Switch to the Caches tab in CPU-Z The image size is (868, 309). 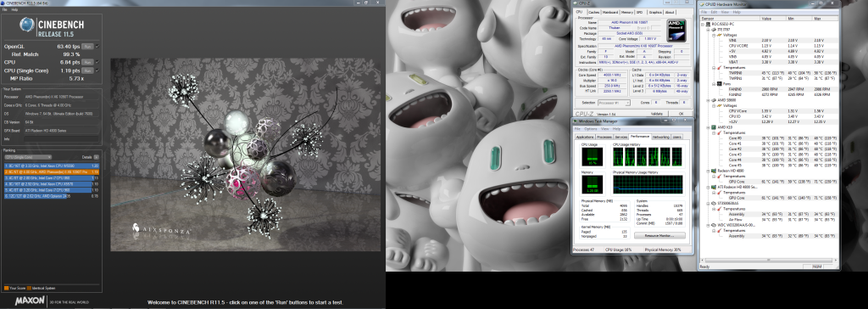click(x=594, y=12)
